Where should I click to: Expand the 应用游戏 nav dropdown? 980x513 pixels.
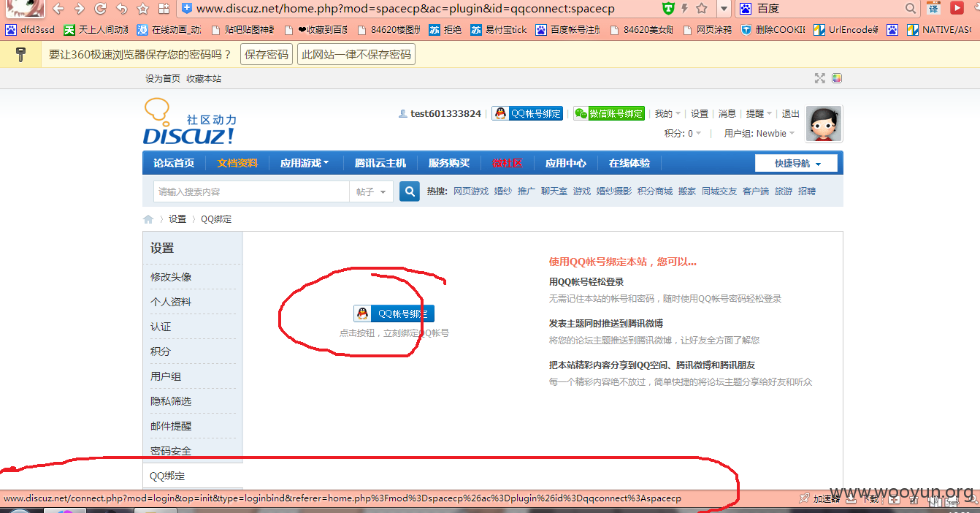(305, 163)
